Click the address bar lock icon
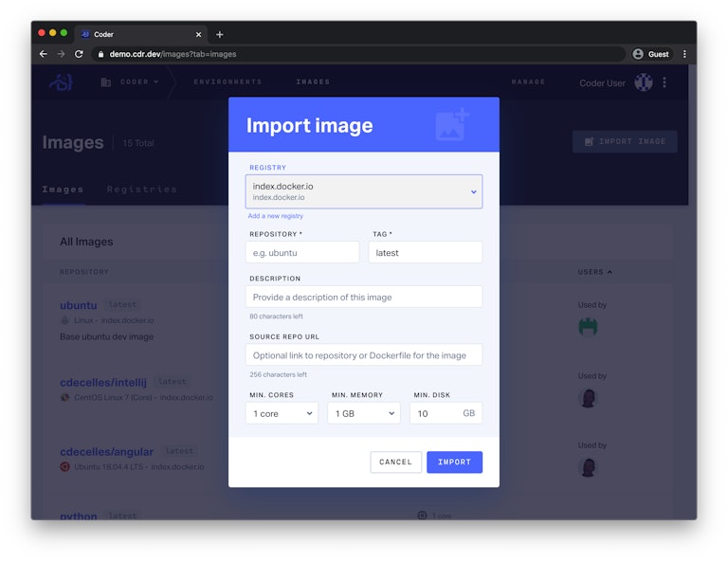This screenshot has height=561, width=728. (x=100, y=54)
